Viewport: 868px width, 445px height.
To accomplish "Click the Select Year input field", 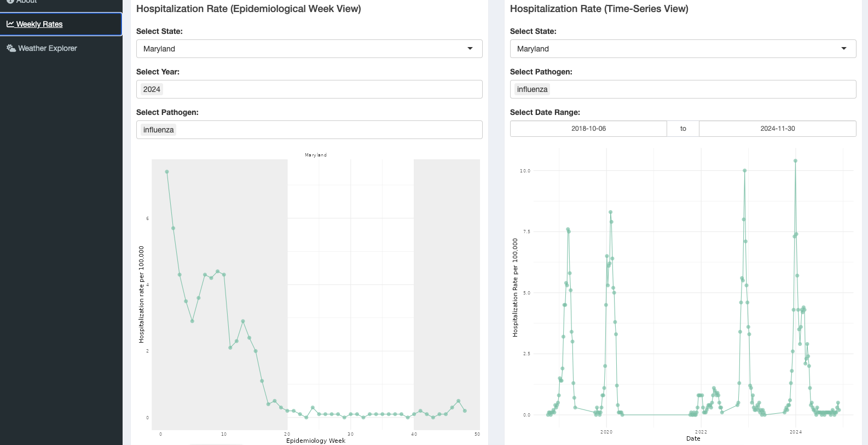I will point(317,89).
